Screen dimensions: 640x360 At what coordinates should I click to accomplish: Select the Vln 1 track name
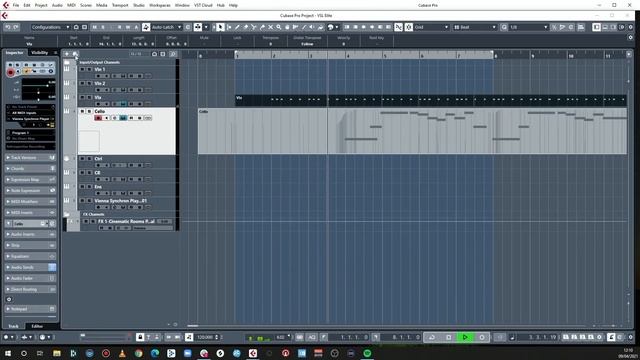click(x=100, y=69)
